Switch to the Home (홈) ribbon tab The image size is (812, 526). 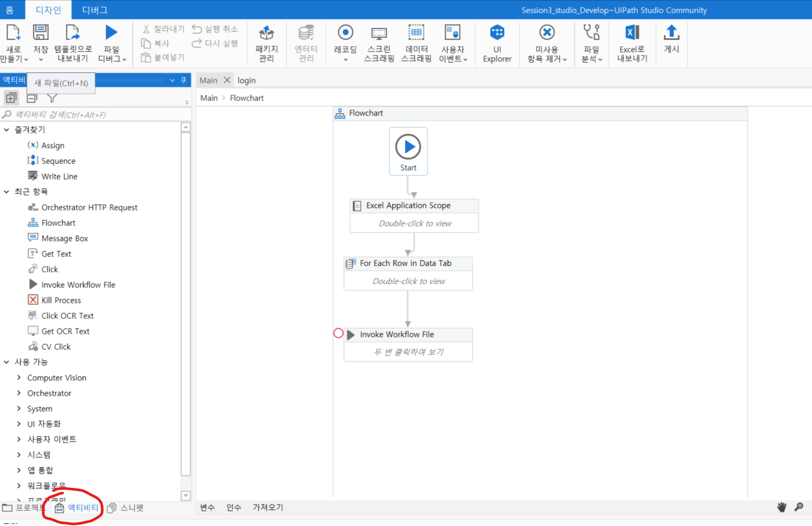[x=9, y=10]
